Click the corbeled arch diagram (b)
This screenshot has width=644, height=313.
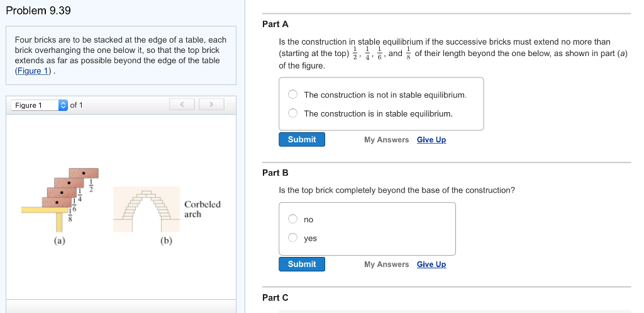[x=147, y=209]
